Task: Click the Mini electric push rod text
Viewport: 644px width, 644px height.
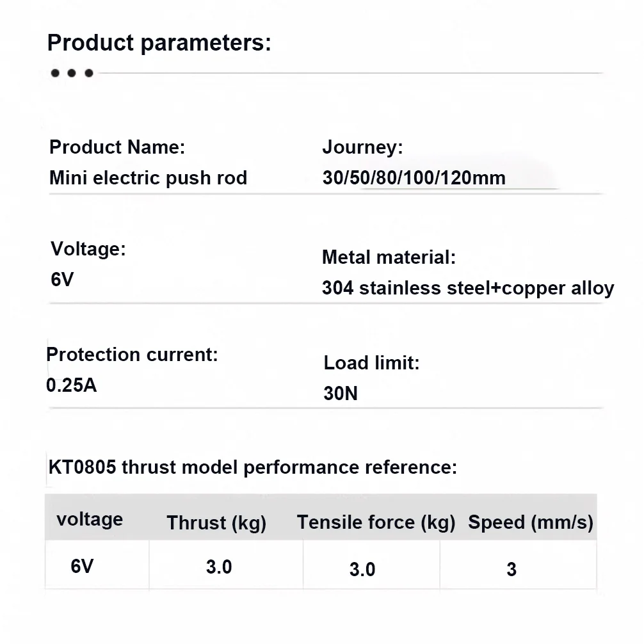Action: (149, 178)
